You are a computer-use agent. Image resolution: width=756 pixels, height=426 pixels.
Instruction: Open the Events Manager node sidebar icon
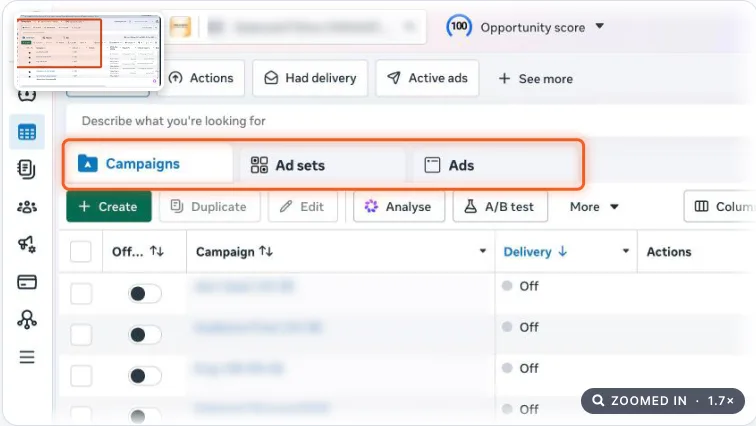(27, 320)
